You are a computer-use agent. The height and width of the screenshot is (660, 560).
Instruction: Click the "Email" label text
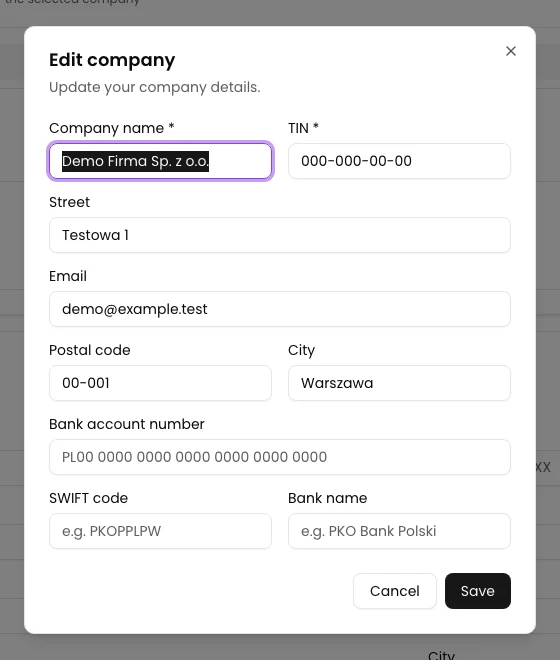click(x=68, y=276)
